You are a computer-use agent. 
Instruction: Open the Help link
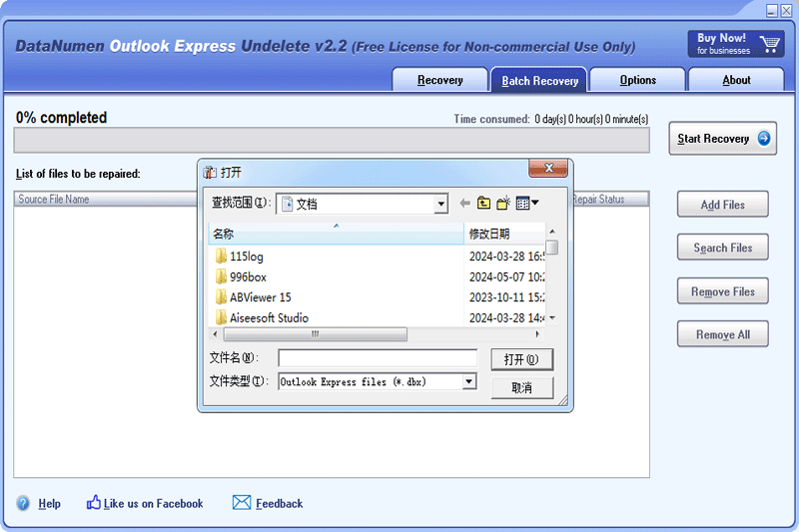coord(49,503)
